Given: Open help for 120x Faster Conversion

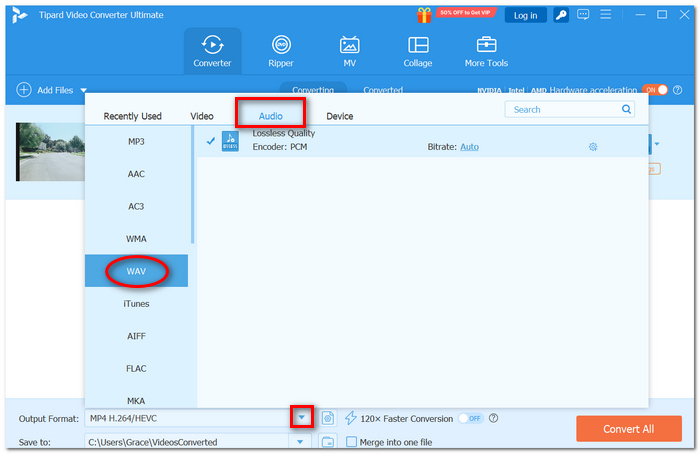Looking at the screenshot, I should pyautogui.click(x=493, y=418).
